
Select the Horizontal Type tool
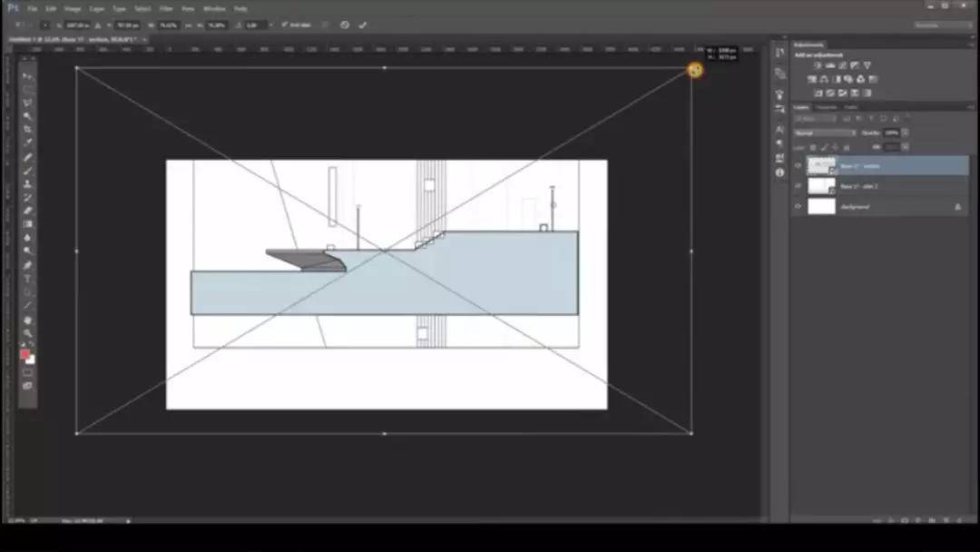click(27, 278)
